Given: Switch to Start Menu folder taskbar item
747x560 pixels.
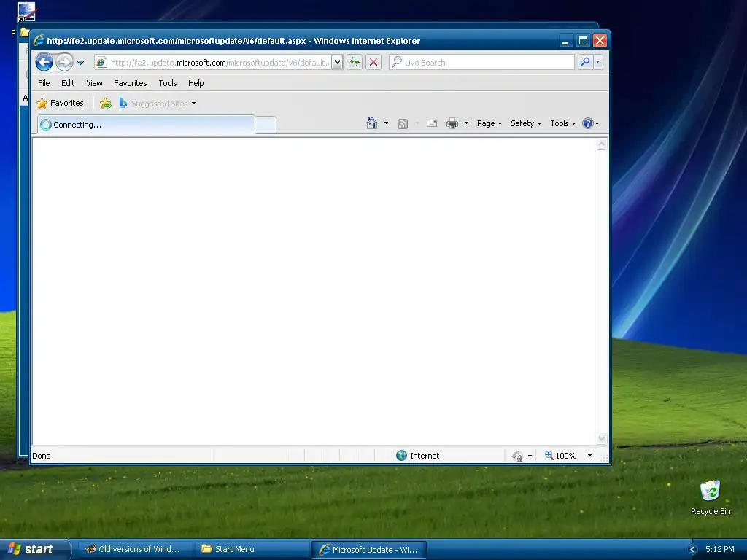Looking at the screenshot, I should click(252, 549).
